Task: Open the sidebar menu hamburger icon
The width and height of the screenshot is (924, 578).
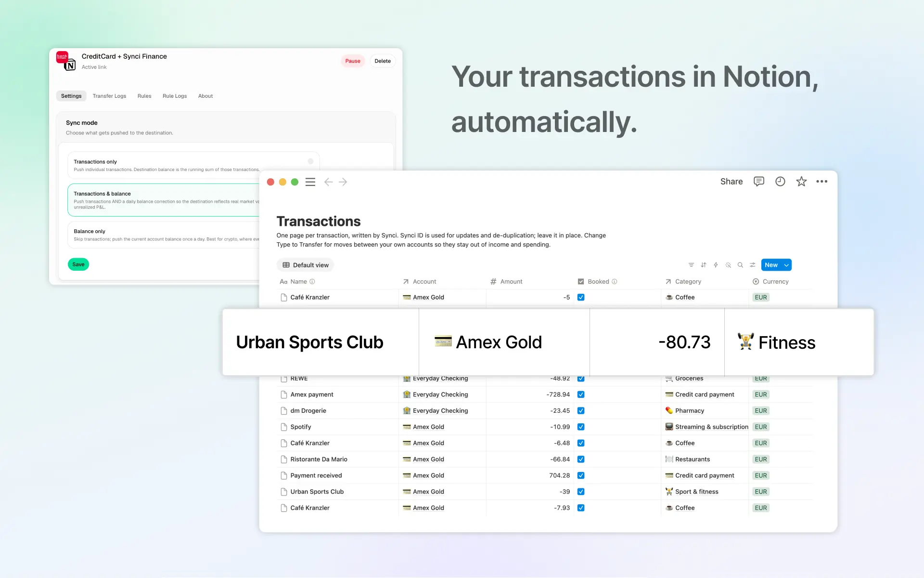Action: point(310,182)
